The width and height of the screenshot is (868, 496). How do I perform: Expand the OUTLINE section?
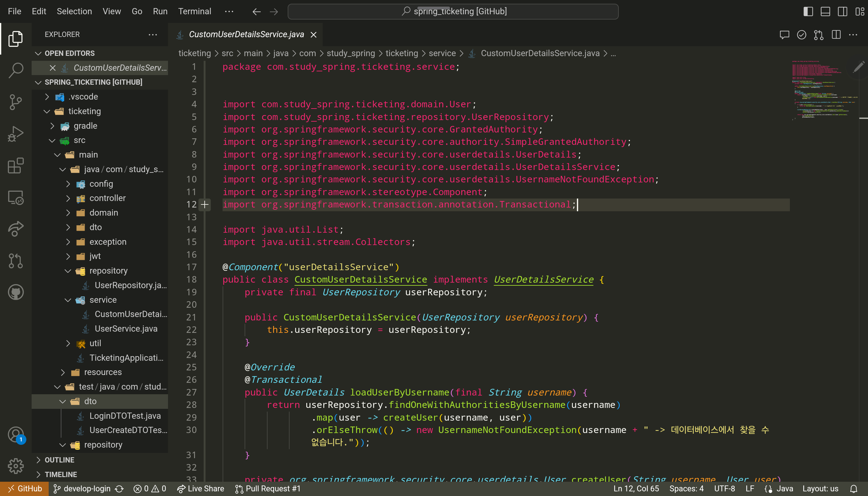point(60,460)
